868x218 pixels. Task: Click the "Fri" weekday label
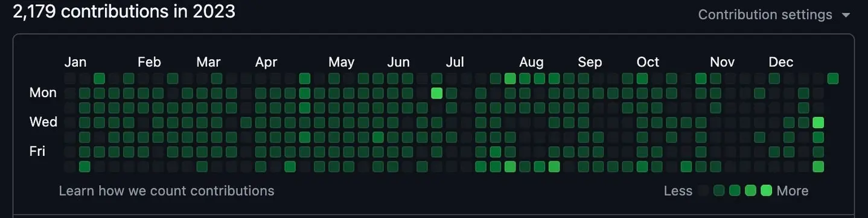point(37,151)
